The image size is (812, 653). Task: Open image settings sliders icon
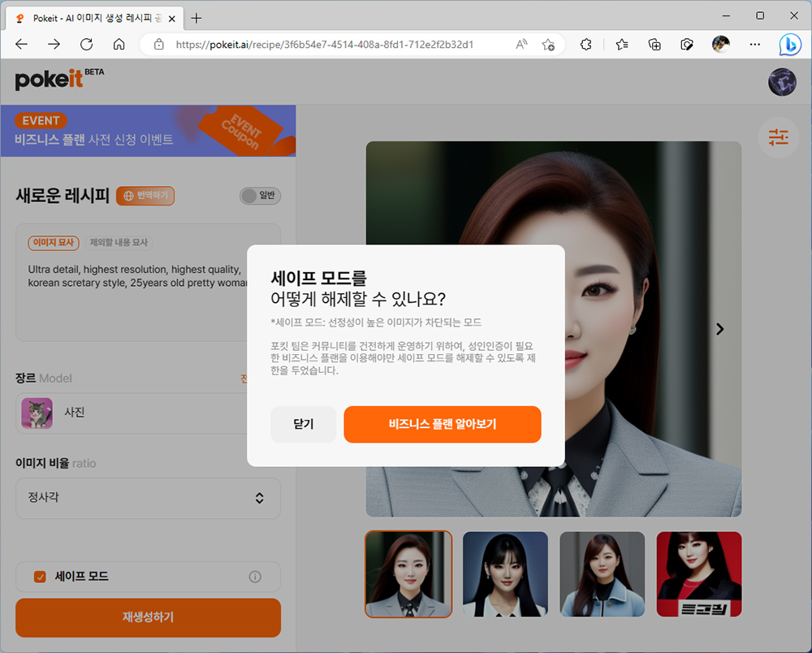point(779,138)
